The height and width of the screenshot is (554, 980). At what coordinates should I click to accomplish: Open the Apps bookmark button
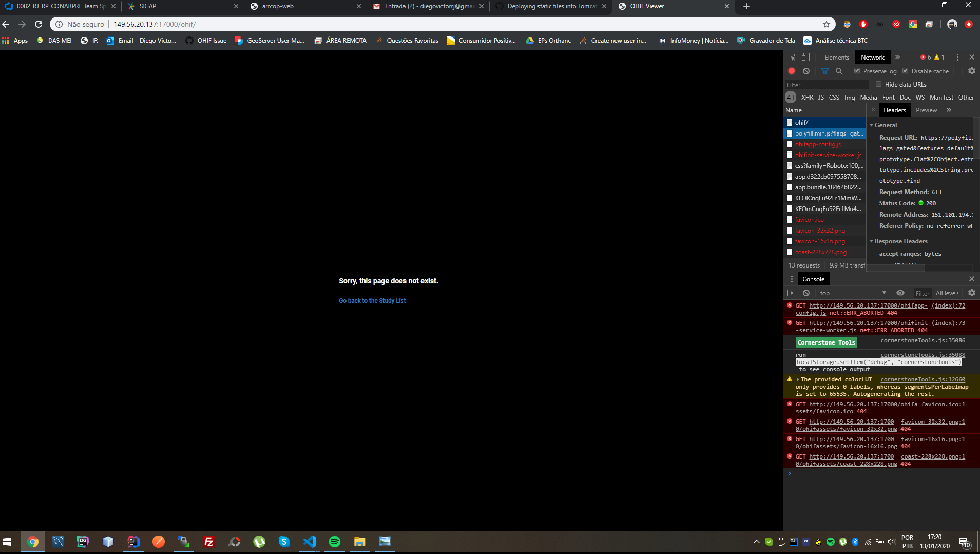click(x=15, y=41)
